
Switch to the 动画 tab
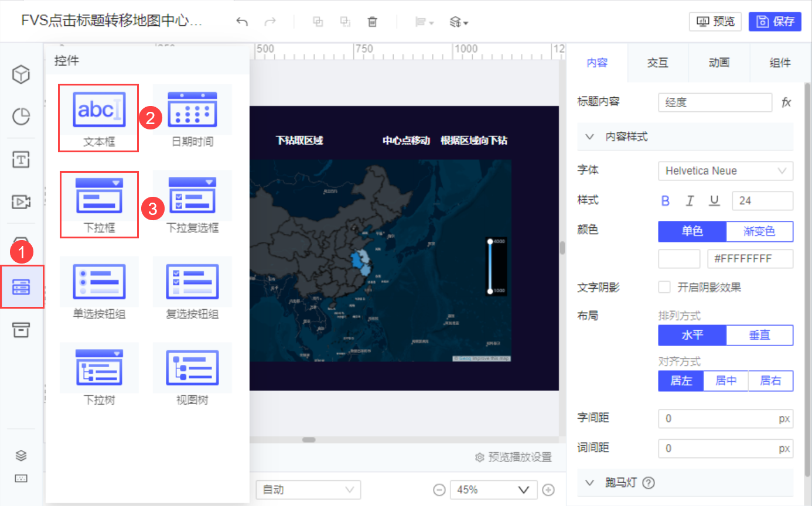(x=719, y=63)
